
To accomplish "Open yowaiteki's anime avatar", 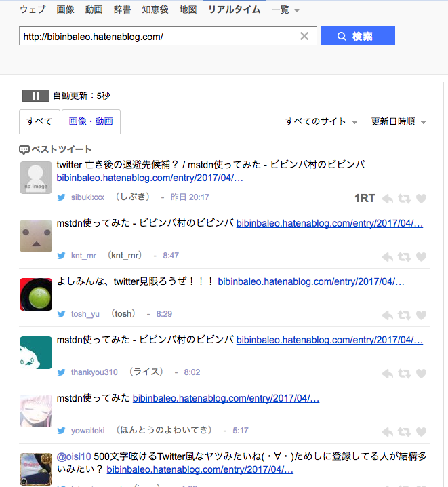I will (x=36, y=411).
